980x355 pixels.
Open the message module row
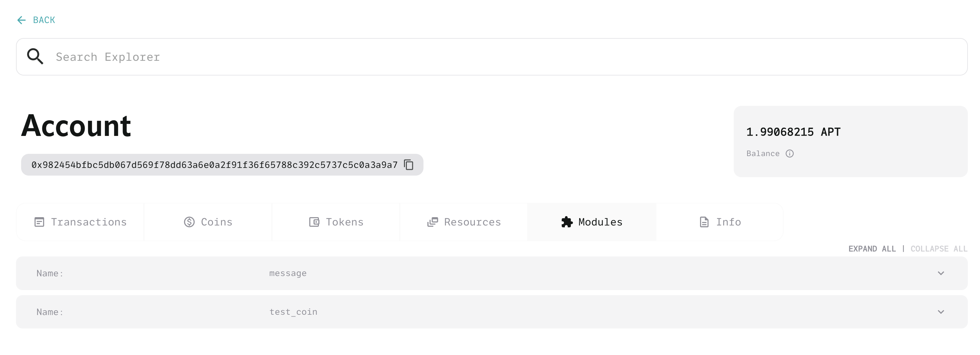[x=492, y=273]
